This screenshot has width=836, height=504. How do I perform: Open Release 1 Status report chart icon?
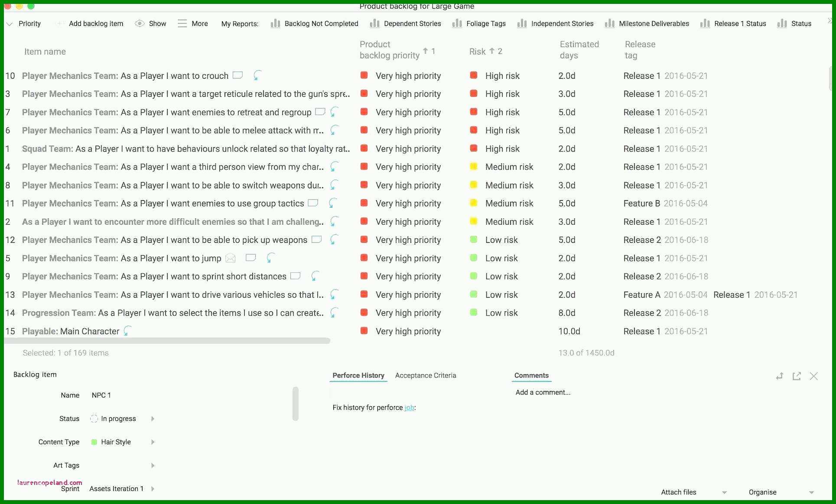pyautogui.click(x=705, y=23)
